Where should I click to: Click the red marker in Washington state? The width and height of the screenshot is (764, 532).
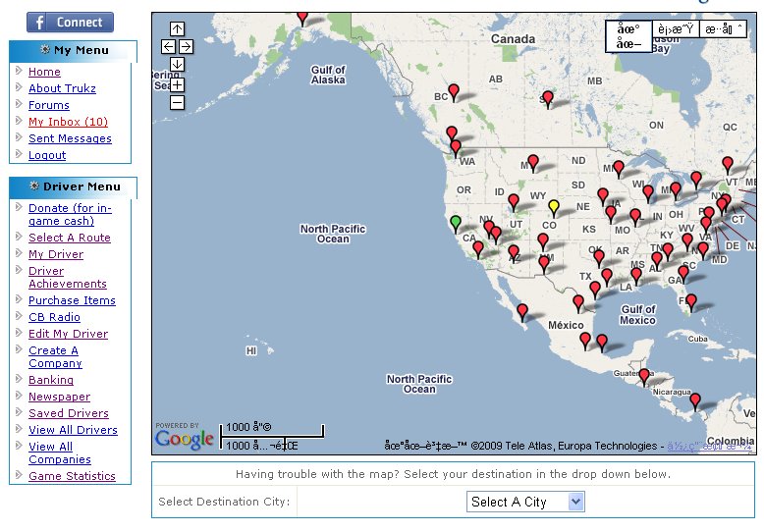pyautogui.click(x=456, y=148)
